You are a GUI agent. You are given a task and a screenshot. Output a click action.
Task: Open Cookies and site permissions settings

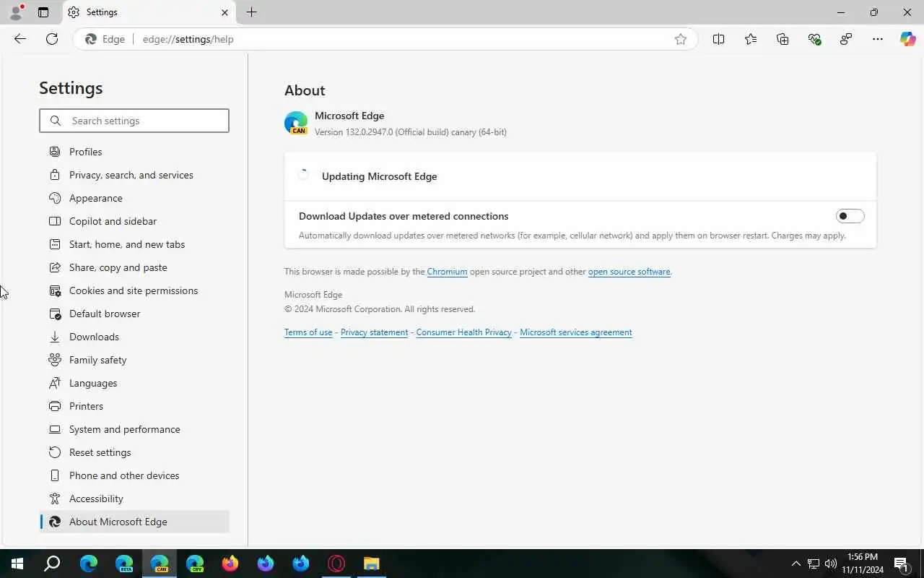click(134, 290)
